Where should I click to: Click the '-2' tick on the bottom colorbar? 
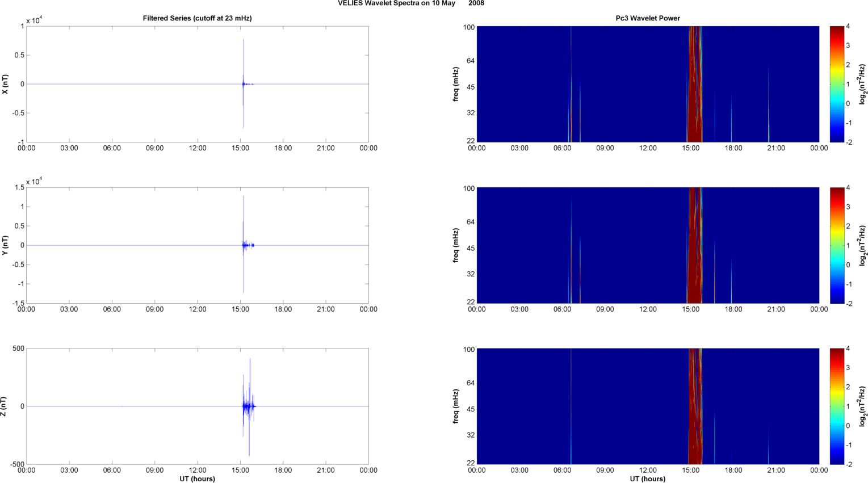pyautogui.click(x=849, y=464)
